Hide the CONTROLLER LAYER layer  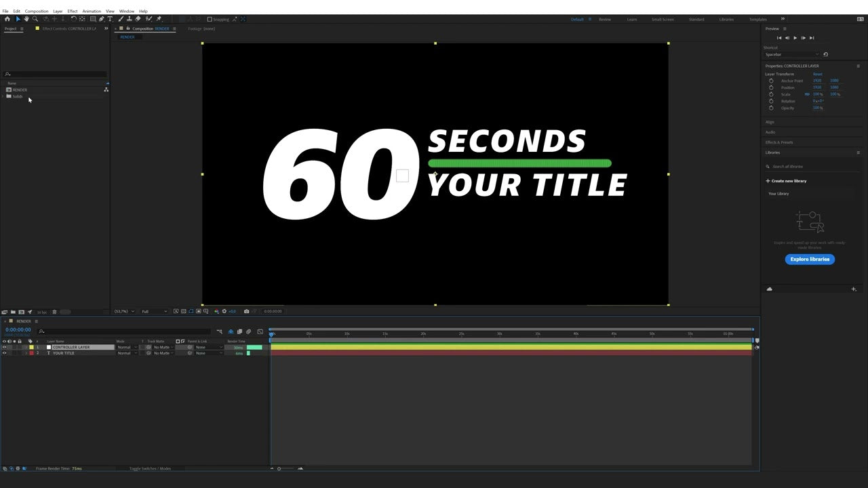pos(5,347)
